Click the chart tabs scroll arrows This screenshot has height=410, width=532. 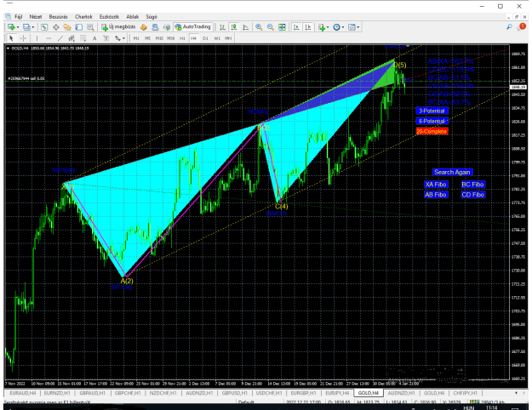point(521,393)
